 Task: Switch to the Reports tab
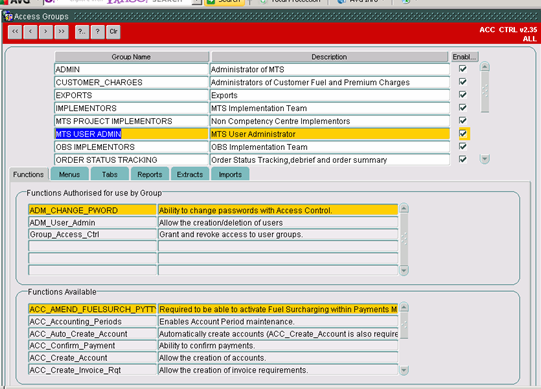click(150, 174)
